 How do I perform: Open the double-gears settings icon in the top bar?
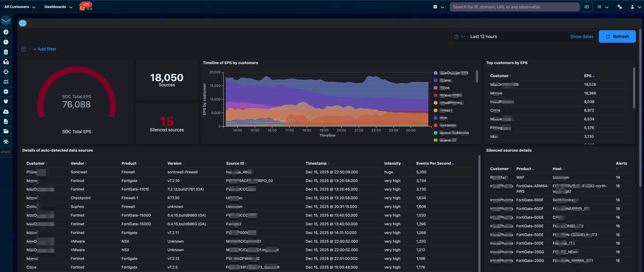(619, 7)
